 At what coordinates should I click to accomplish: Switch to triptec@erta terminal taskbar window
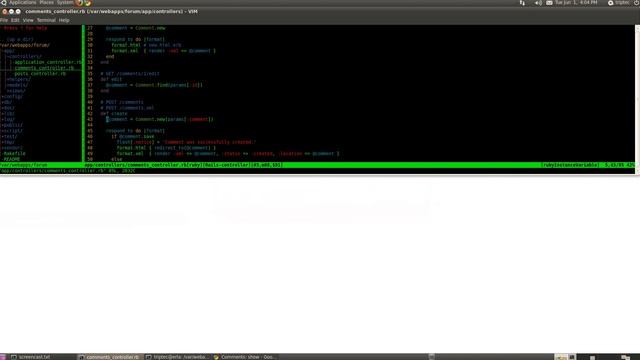click(177, 357)
